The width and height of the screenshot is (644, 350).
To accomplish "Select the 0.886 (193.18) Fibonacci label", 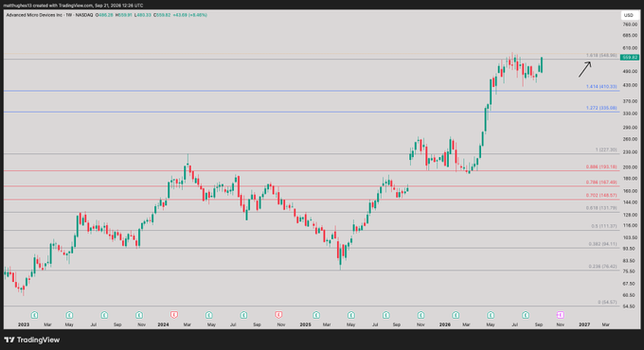I will click(x=601, y=167).
